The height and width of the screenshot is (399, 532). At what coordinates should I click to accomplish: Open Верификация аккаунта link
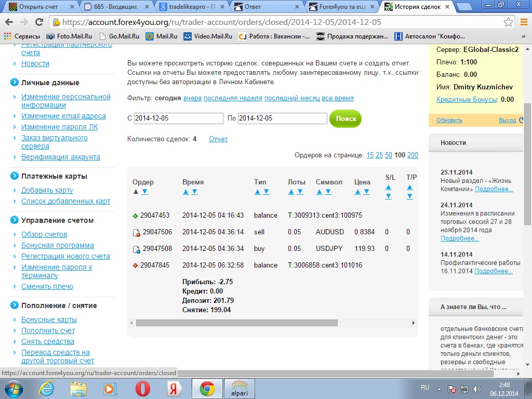(x=61, y=157)
